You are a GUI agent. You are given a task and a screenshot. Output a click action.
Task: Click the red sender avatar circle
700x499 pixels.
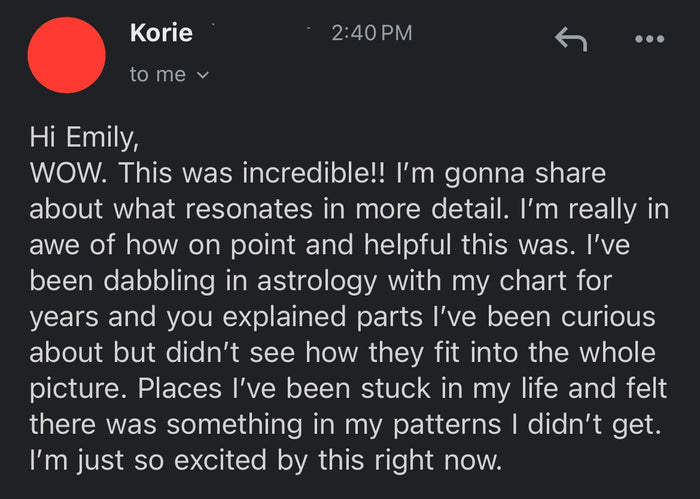point(66,55)
